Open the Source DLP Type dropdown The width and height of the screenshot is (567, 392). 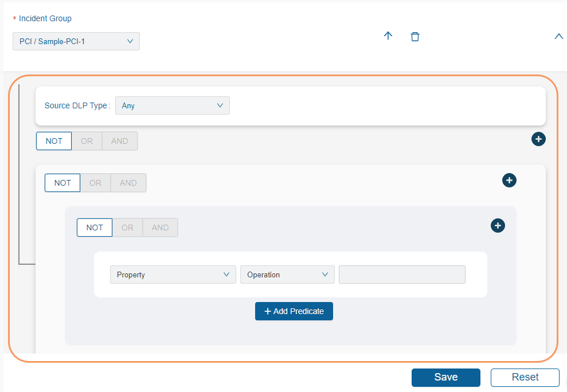point(172,105)
